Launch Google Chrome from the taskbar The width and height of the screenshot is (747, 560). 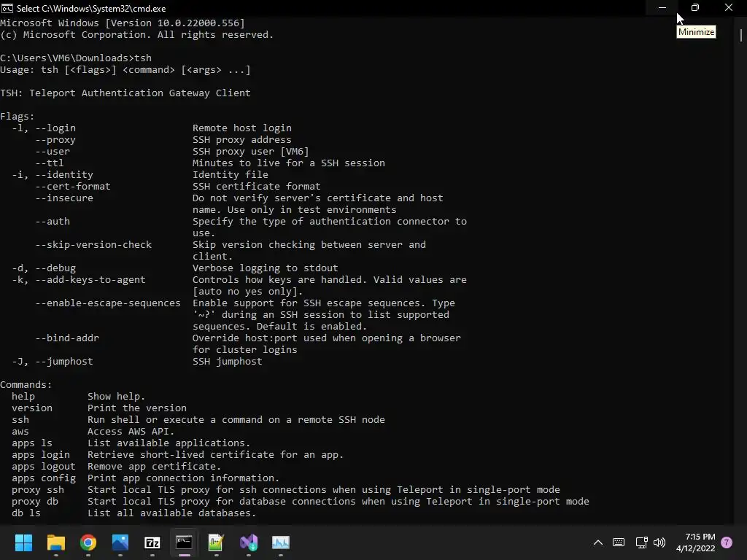coord(88,542)
